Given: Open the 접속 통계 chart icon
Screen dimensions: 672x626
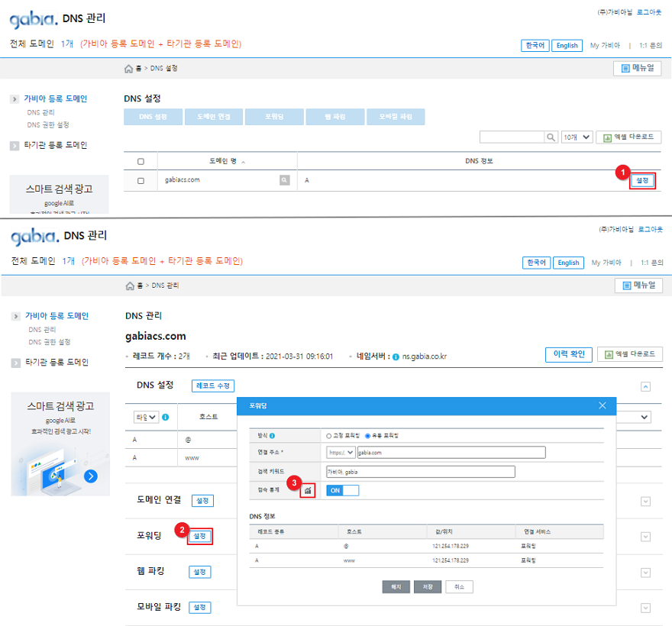Looking at the screenshot, I should pyautogui.click(x=308, y=491).
